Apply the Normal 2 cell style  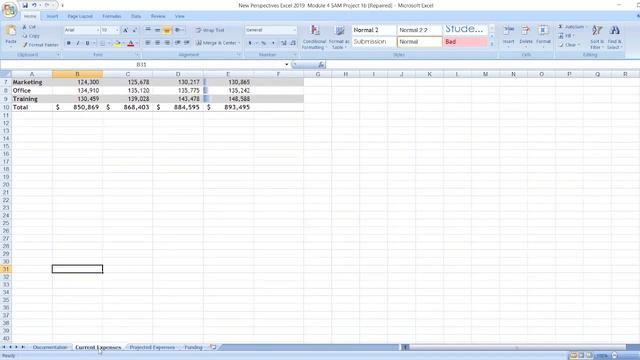click(374, 30)
